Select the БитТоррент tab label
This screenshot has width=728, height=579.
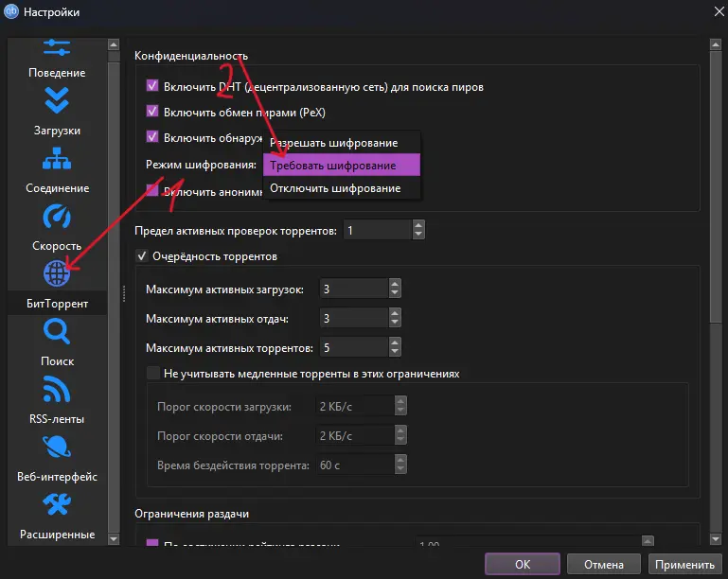(57, 304)
